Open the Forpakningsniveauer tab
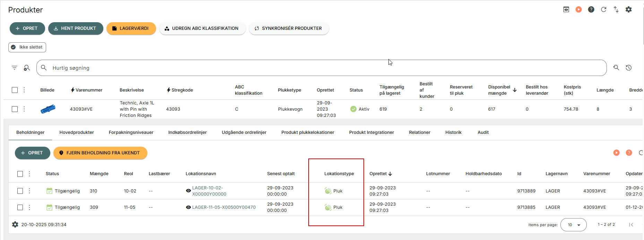This screenshot has width=644, height=240. coord(131,132)
